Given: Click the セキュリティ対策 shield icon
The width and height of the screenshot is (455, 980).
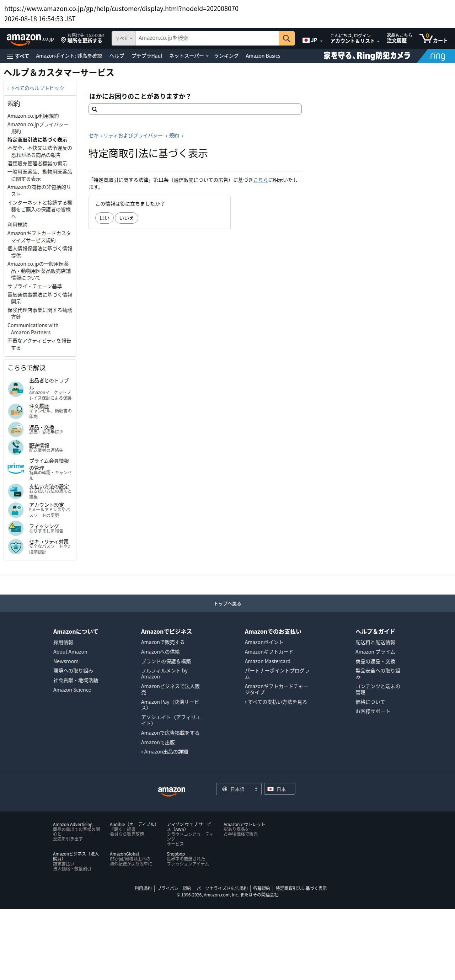Looking at the screenshot, I should pos(16,547).
